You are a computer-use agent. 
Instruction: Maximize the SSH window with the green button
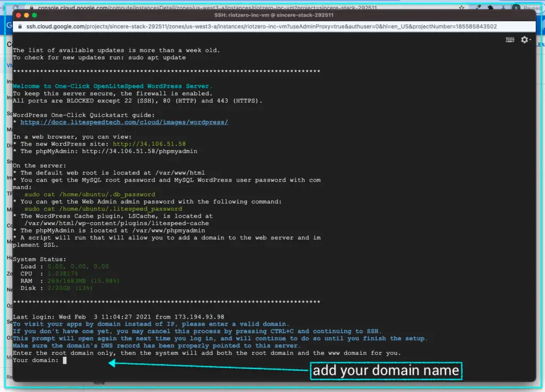click(35, 15)
